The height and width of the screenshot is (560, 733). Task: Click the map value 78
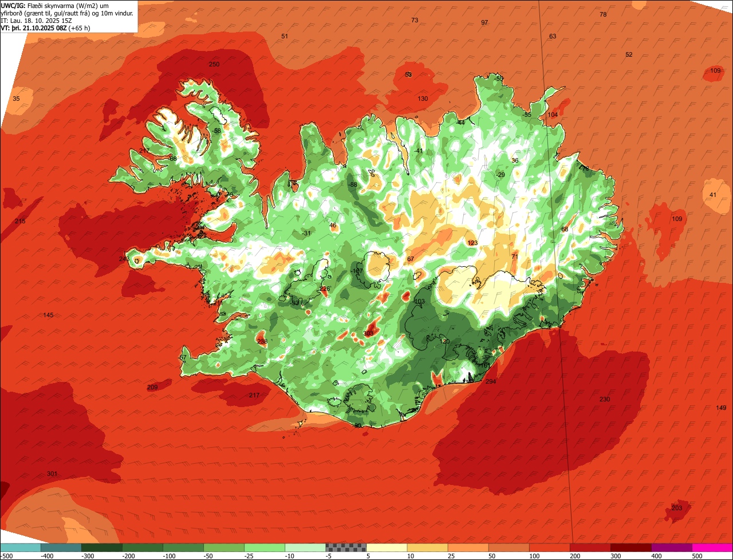coord(603,14)
